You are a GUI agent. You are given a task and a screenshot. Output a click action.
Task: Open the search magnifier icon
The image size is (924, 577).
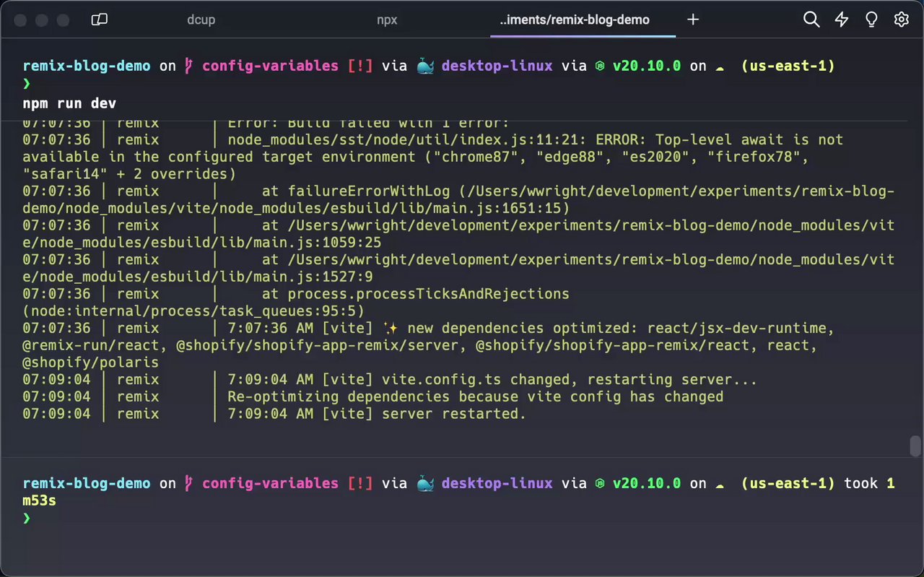(x=811, y=19)
